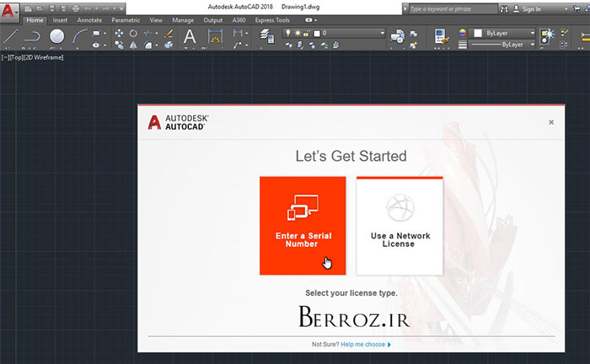The image size is (590, 364).
Task: Expand the Customize Quick Access Toolbar arrow
Action: click(121, 8)
